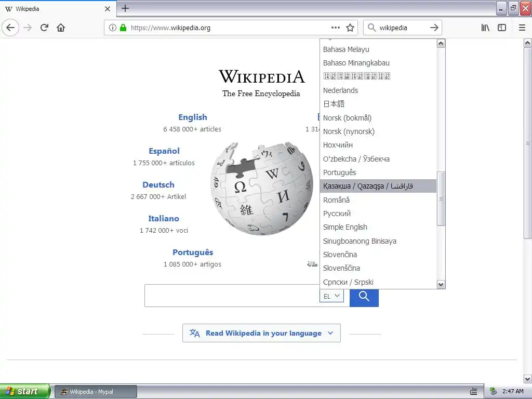
Task: Open the browser hamburger menu
Action: [x=522, y=28]
